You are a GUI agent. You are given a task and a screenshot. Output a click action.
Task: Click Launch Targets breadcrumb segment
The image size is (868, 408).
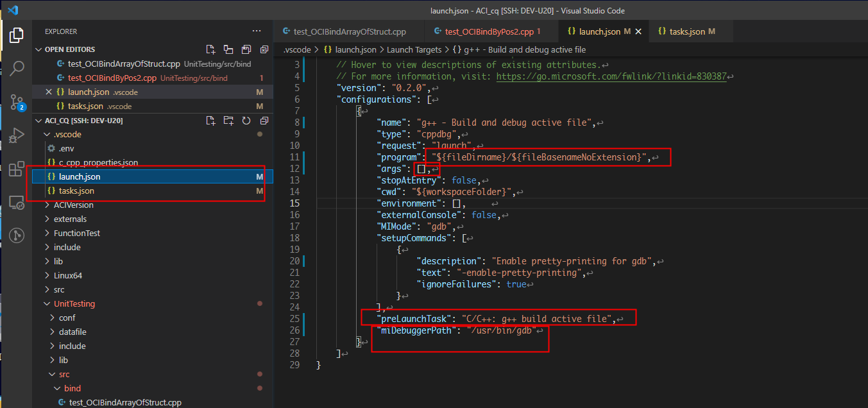(414, 49)
